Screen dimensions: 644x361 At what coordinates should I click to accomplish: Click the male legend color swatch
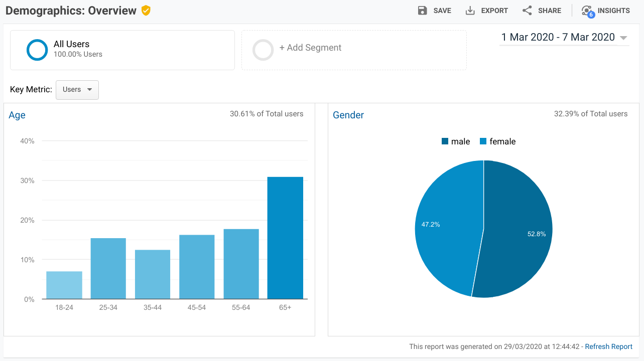[x=445, y=141]
